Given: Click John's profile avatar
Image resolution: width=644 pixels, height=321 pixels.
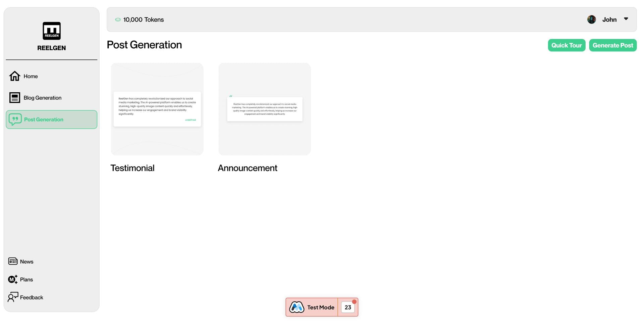Looking at the screenshot, I should click(x=592, y=19).
